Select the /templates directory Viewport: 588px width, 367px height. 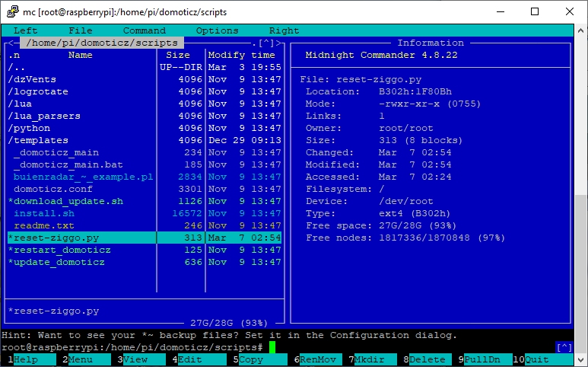tap(145, 140)
